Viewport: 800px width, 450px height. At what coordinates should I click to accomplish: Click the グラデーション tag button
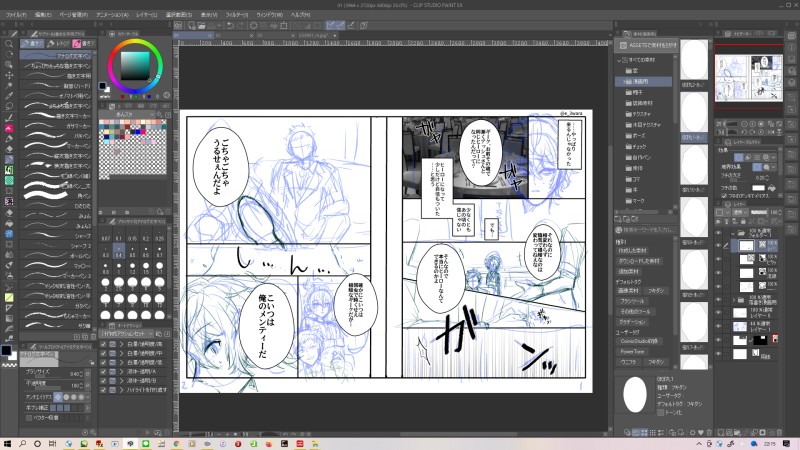(633, 322)
